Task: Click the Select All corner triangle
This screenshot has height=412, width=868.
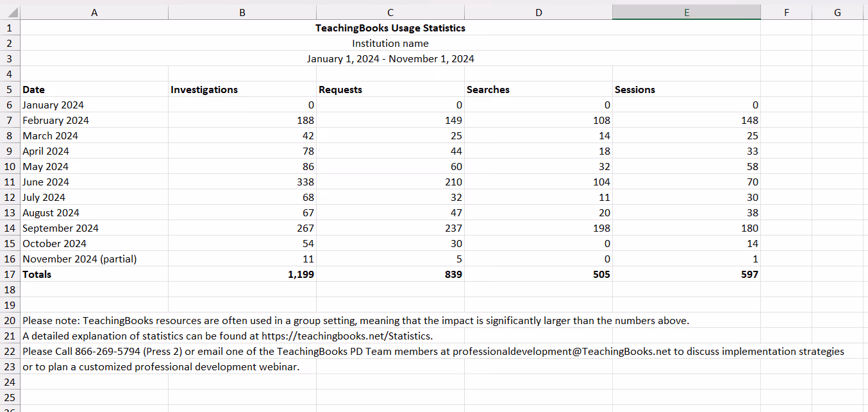Action: tap(10, 12)
